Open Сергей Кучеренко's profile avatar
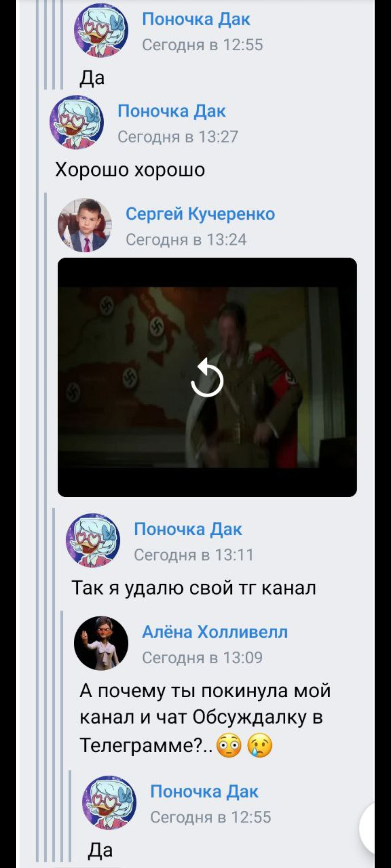The width and height of the screenshot is (391, 868). click(85, 225)
